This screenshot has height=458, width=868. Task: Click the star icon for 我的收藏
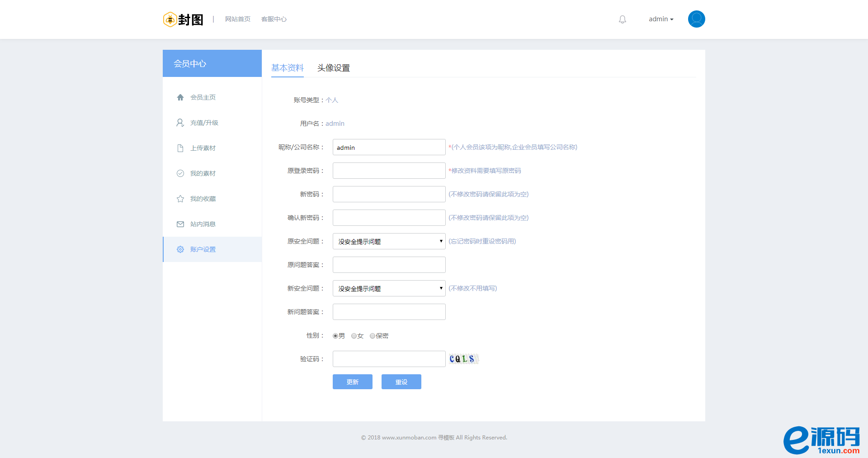(180, 199)
